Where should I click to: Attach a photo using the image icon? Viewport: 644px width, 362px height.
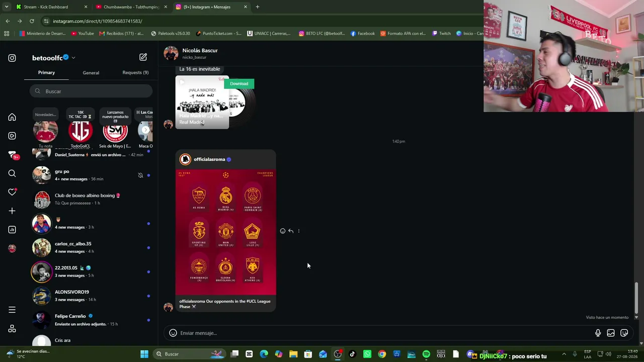coord(611,333)
